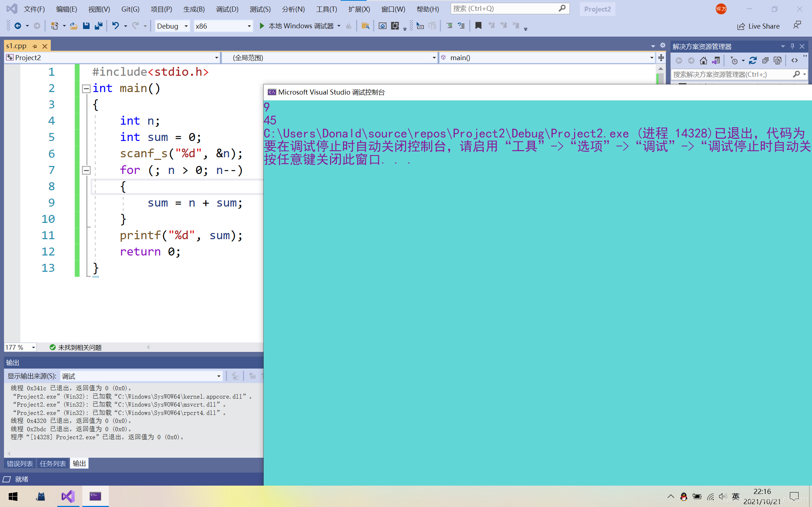Click the View Code icon in Solution Explorer
The height and width of the screenshot is (507, 812).
[x=795, y=61]
